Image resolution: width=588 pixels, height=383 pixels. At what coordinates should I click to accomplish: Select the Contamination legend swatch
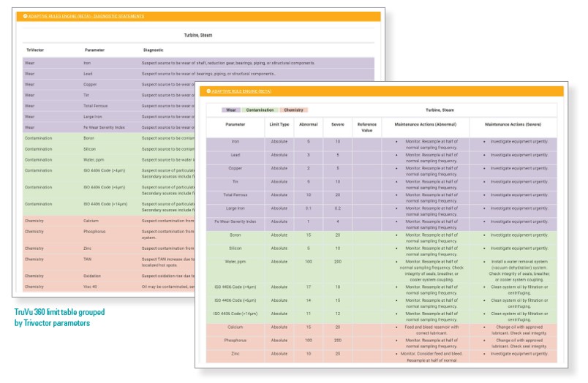click(260, 110)
